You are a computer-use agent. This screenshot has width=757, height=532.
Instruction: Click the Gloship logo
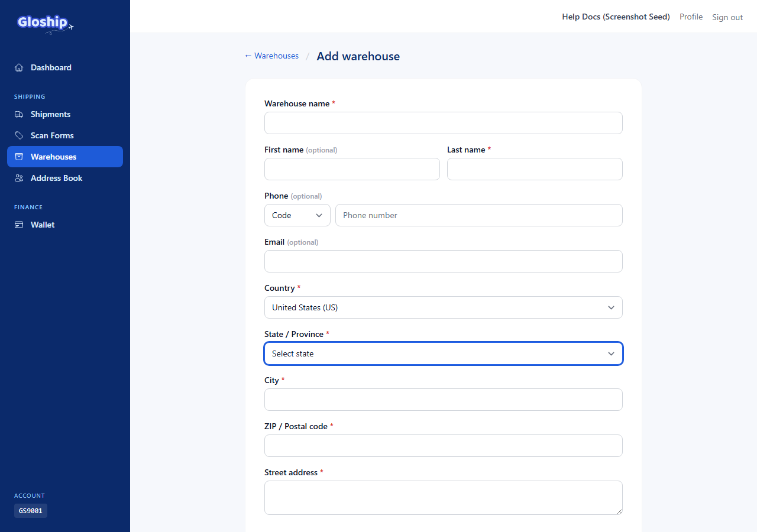pyautogui.click(x=46, y=23)
